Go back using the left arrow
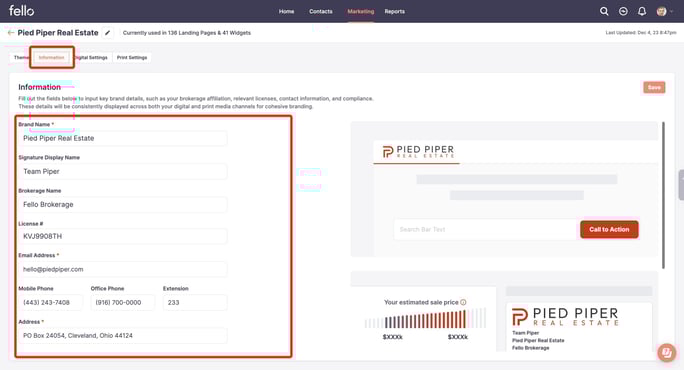Screen dimensions: 684x370 pos(11,33)
